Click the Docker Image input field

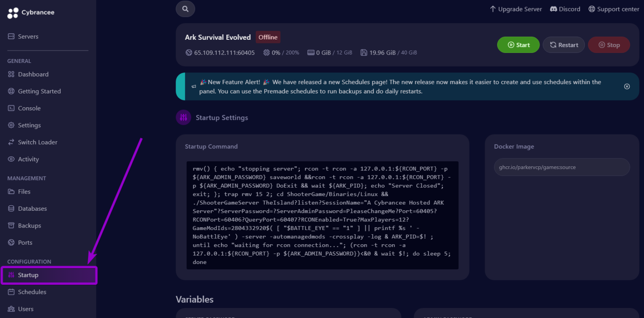(x=561, y=167)
